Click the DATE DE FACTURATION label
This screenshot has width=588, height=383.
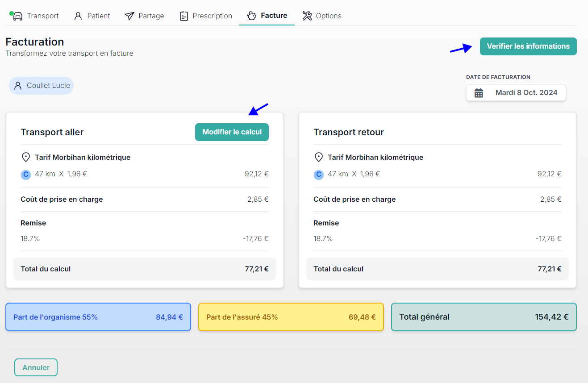(x=498, y=77)
